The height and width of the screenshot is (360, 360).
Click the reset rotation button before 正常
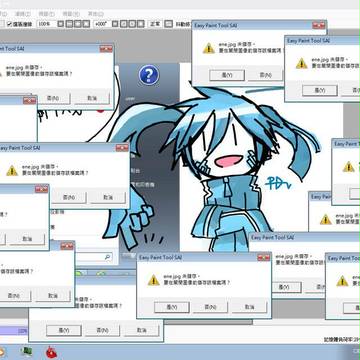click(141, 24)
